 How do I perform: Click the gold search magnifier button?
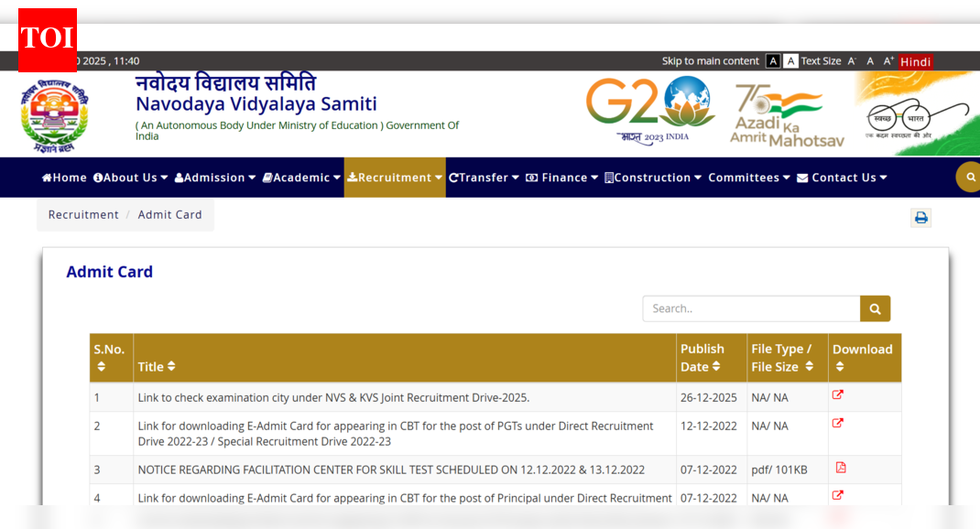(x=875, y=308)
